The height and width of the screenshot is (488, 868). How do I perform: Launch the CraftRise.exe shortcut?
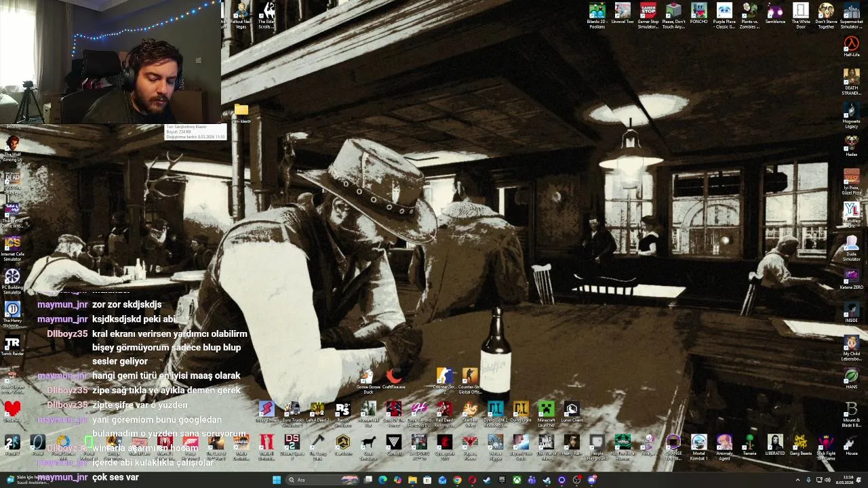394,379
